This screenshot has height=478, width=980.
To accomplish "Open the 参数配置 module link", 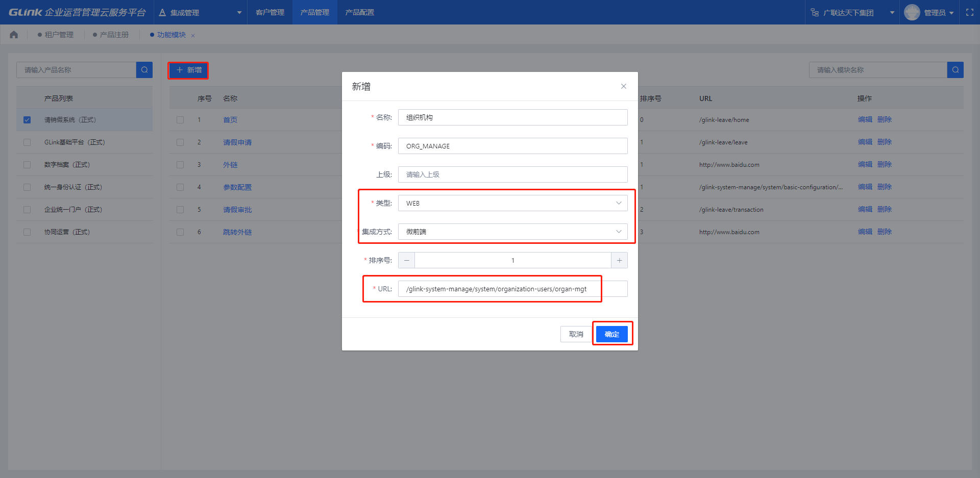I will click(x=237, y=187).
